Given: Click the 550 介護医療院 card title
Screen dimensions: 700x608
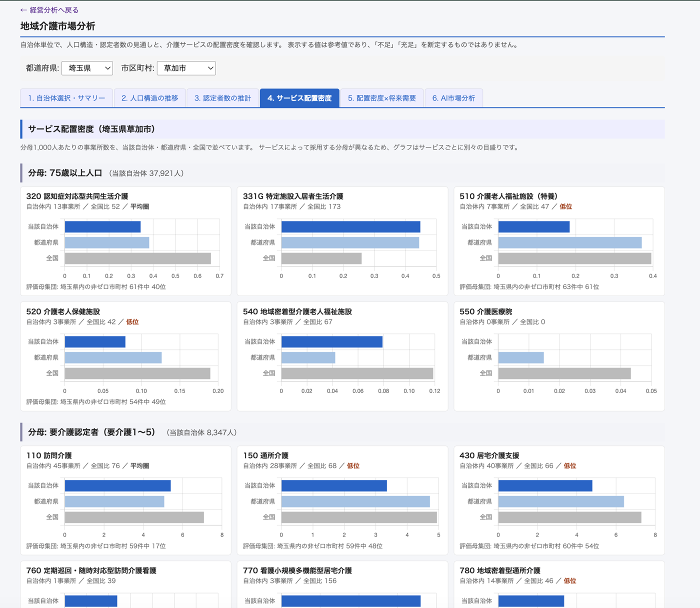Looking at the screenshot, I should tap(486, 311).
